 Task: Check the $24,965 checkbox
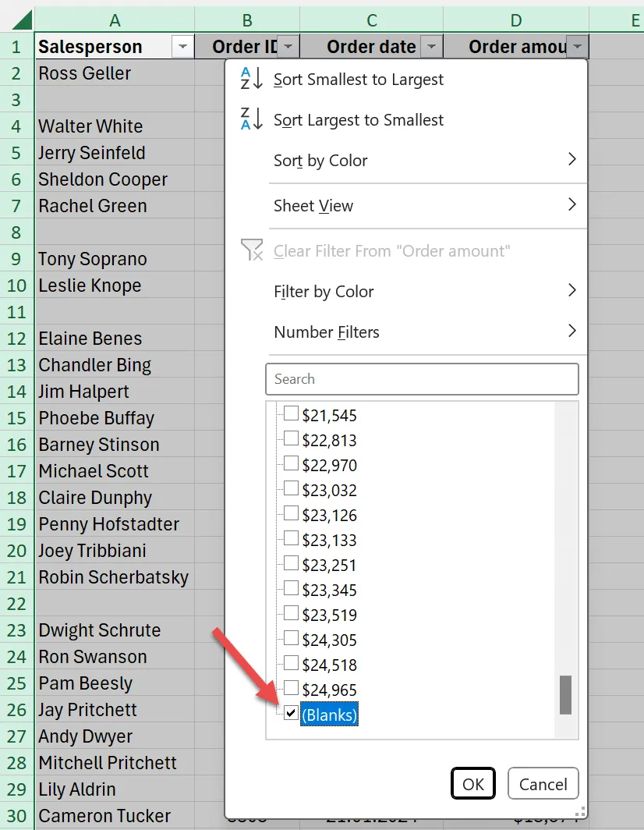[291, 688]
